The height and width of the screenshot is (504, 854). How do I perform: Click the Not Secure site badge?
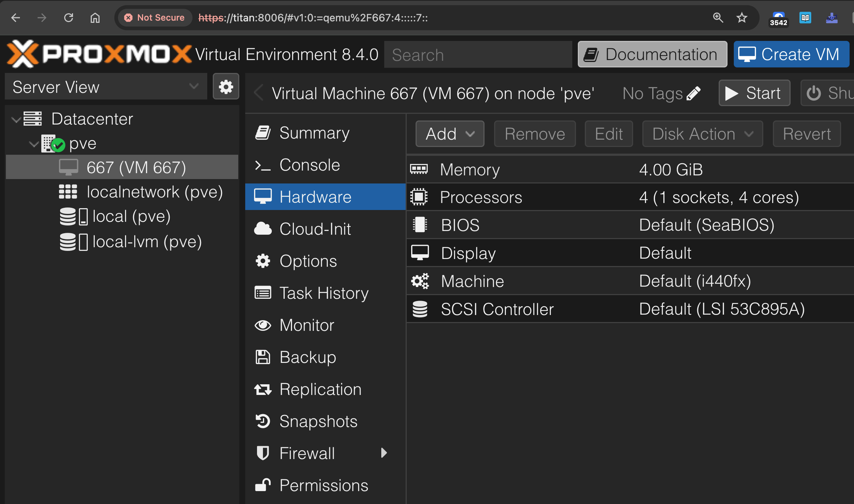pos(155,17)
